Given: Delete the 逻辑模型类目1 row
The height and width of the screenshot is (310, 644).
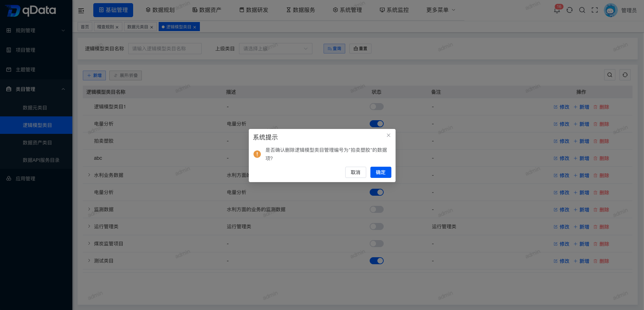Looking at the screenshot, I should click(601, 107).
